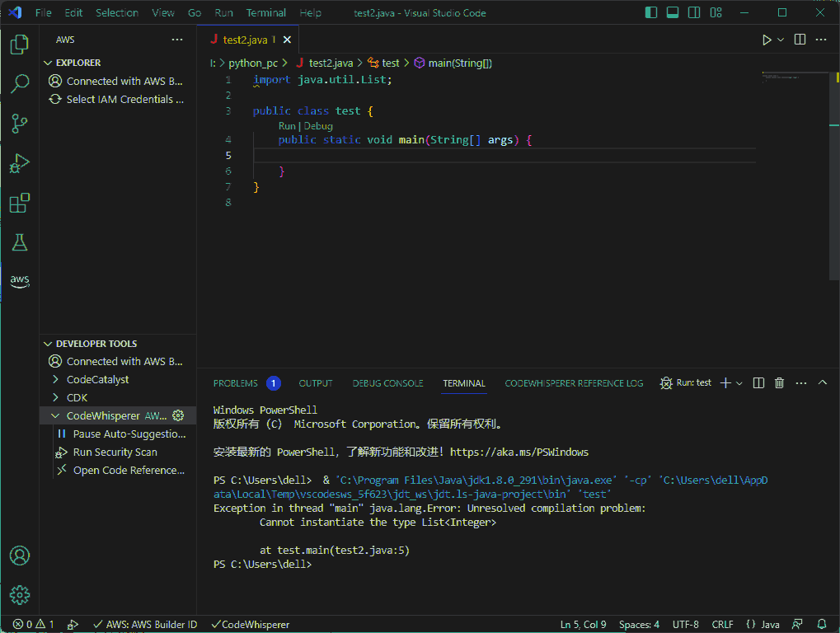The width and height of the screenshot is (840, 633).
Task: Split the terminal panel
Action: pos(758,383)
